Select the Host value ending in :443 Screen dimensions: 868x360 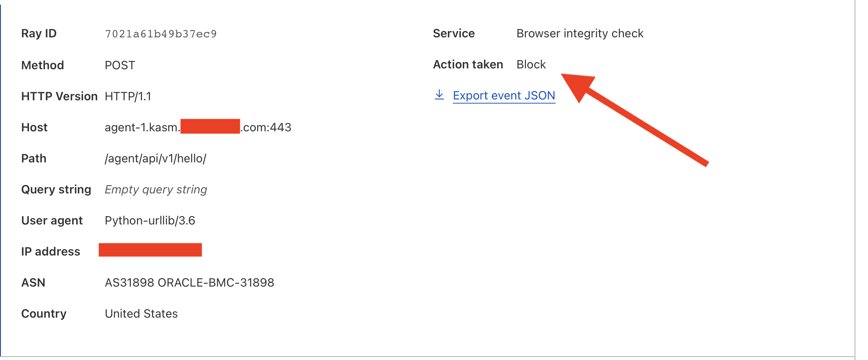tap(198, 127)
